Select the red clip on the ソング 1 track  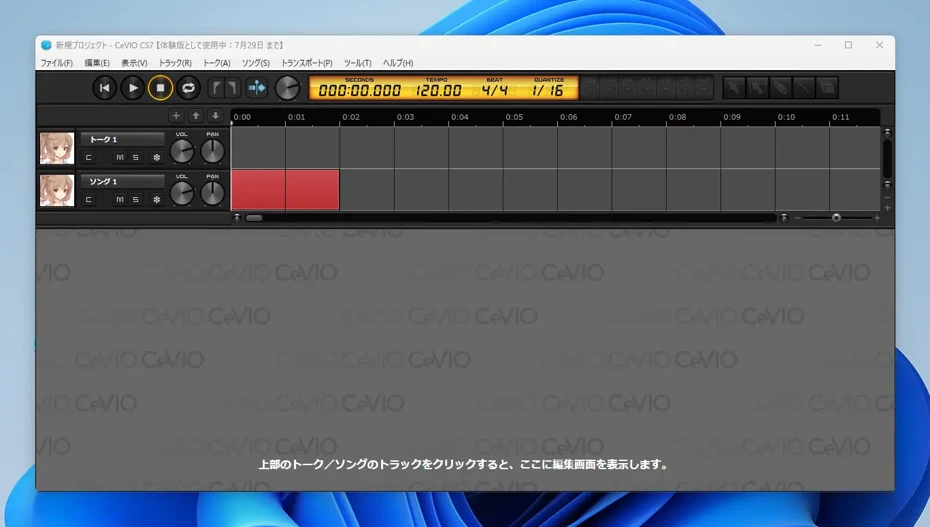(x=285, y=190)
